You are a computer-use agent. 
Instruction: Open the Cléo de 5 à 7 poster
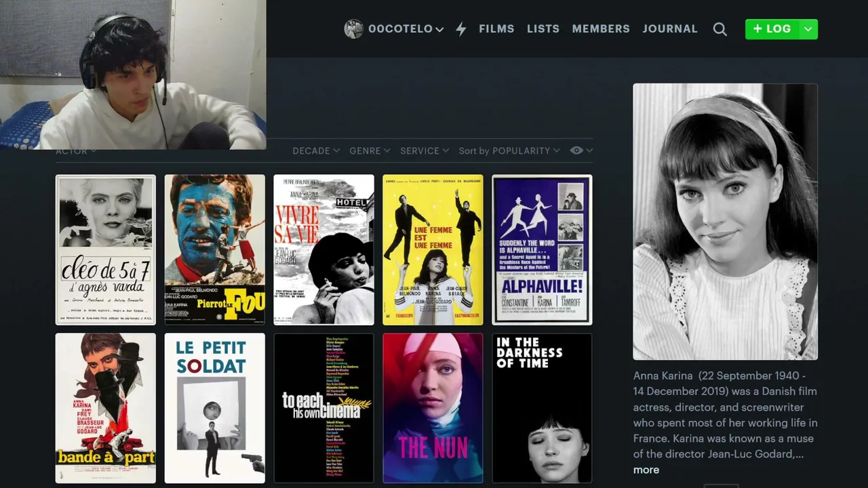point(106,250)
